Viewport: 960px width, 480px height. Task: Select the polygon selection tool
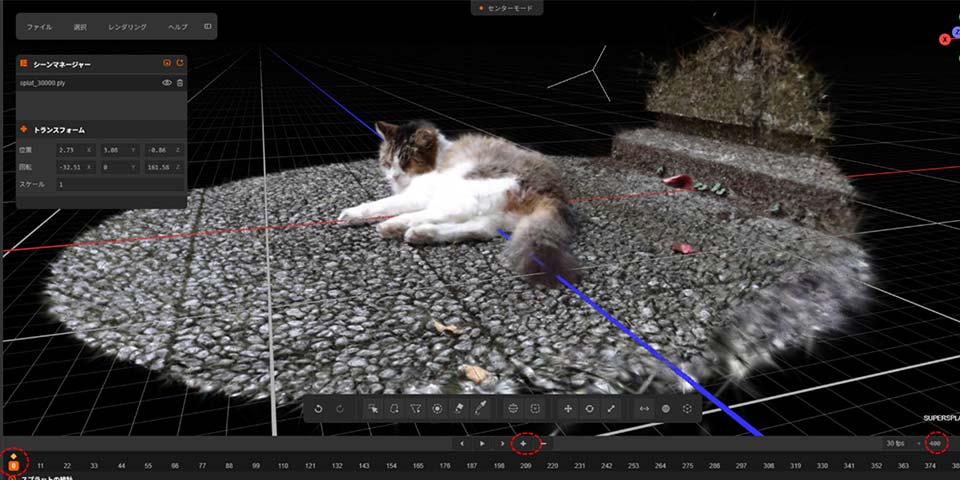point(415,409)
